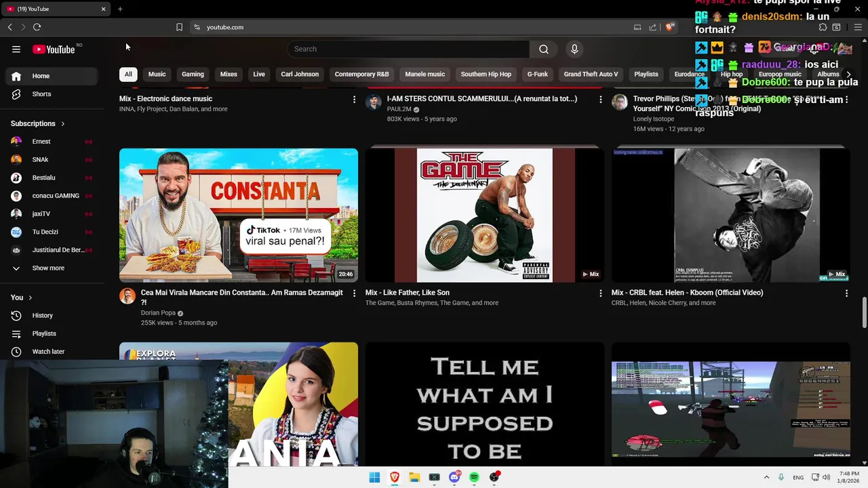Open the CONSTANTA video thumbnail
This screenshot has width=868, height=488.
coord(239,215)
